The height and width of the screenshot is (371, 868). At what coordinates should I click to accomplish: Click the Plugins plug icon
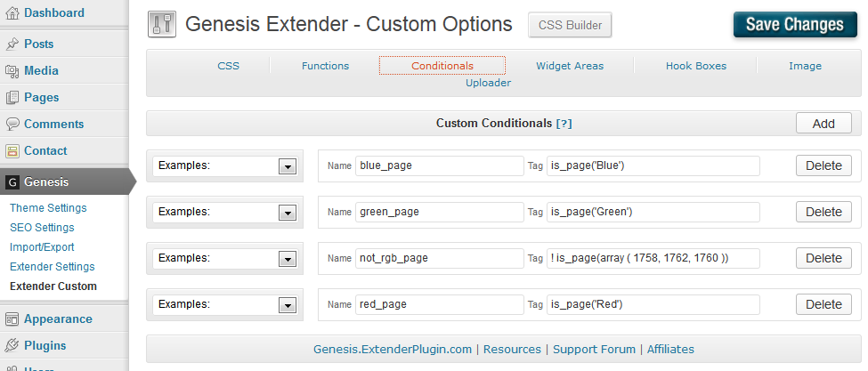(12, 345)
